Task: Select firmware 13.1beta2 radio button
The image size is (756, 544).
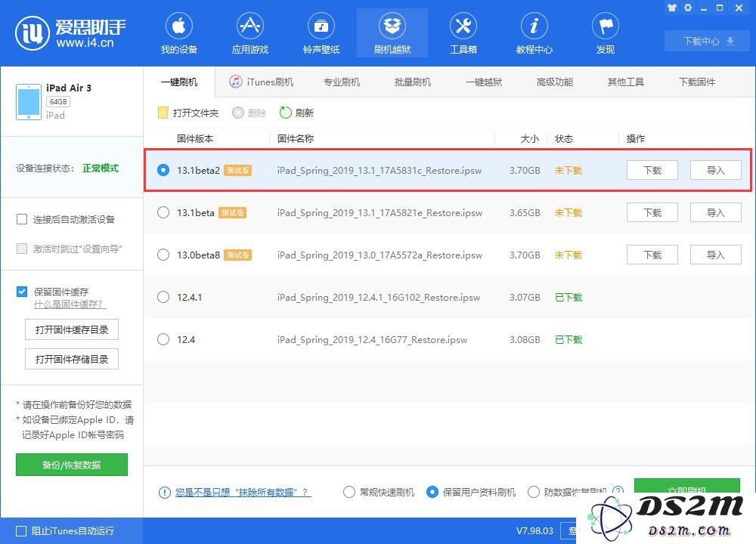Action: pyautogui.click(x=163, y=170)
